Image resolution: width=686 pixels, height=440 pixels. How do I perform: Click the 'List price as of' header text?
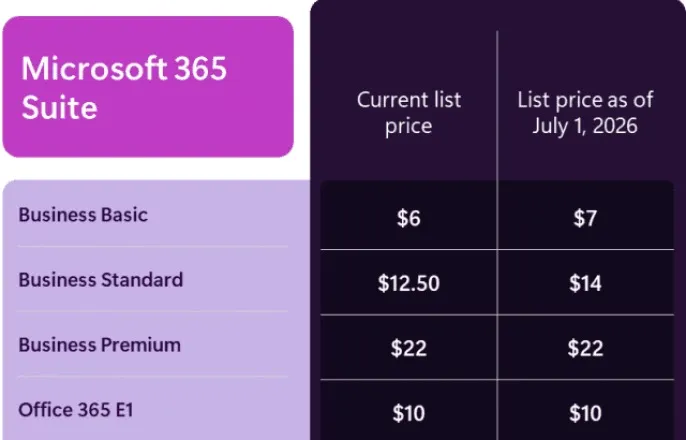[x=585, y=100]
